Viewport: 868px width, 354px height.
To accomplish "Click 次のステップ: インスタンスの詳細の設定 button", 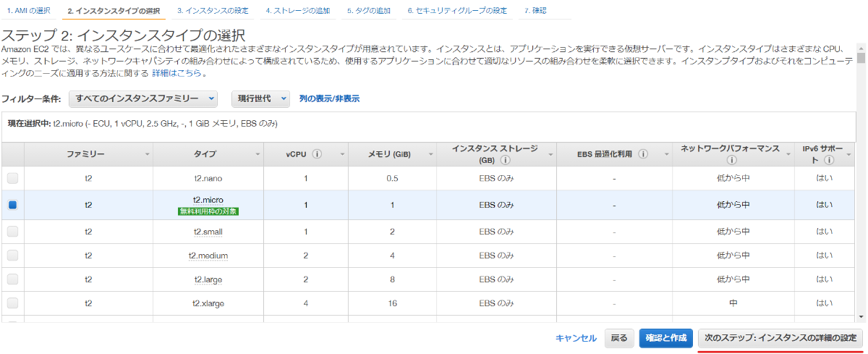I will click(x=780, y=338).
